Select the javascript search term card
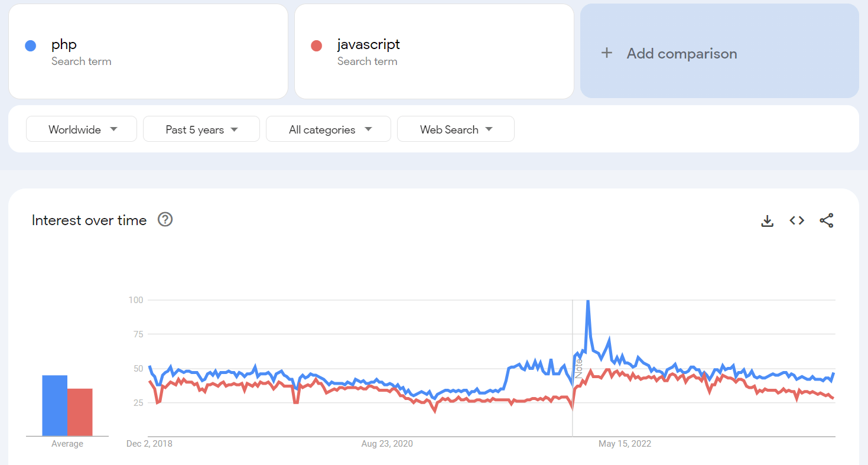Viewport: 868px width, 465px height. pos(434,51)
